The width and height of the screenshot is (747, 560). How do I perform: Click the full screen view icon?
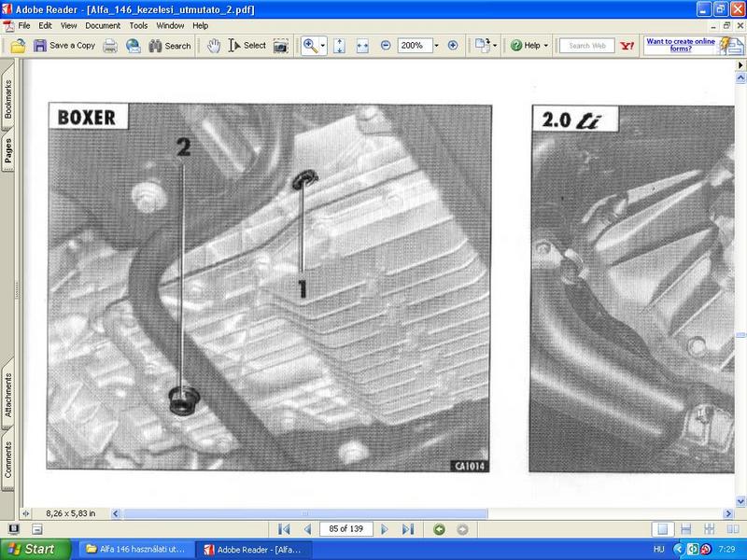click(14, 529)
